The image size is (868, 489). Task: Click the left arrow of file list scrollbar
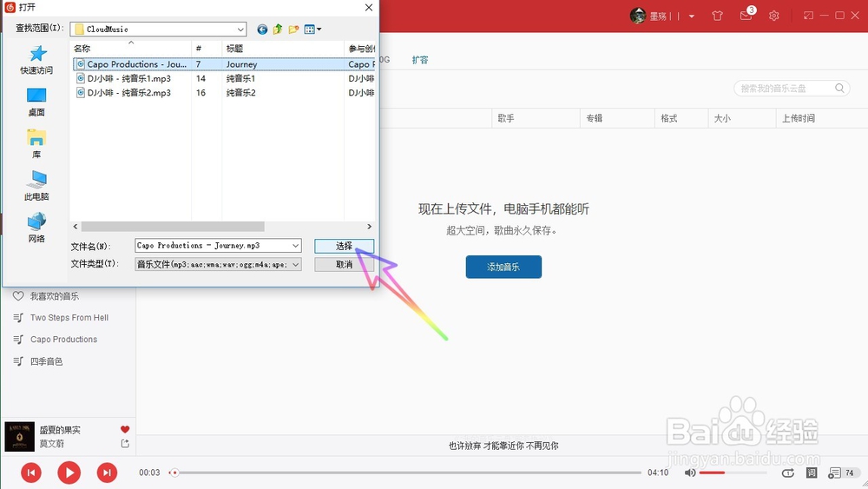(x=76, y=227)
